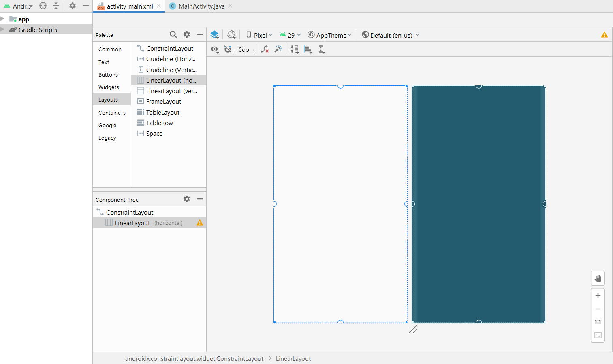Image resolution: width=613 pixels, height=364 pixels.
Task: Set default margins via 0dp button
Action: coord(244,50)
